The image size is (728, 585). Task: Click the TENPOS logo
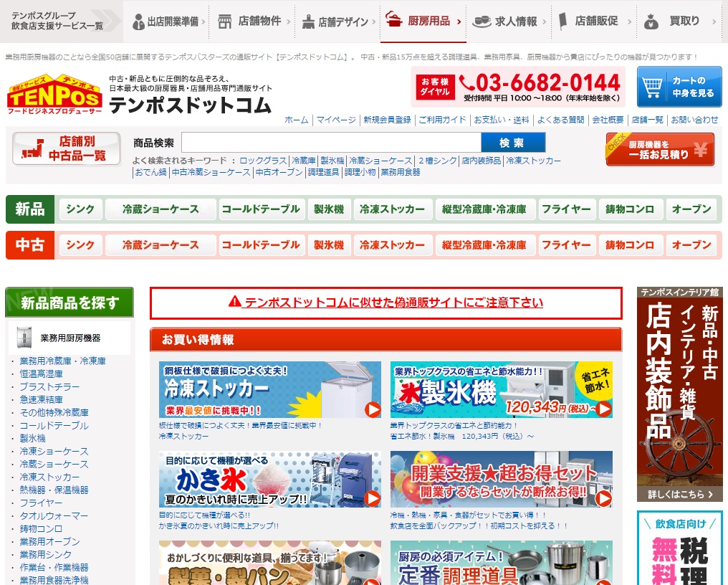pos(54,95)
